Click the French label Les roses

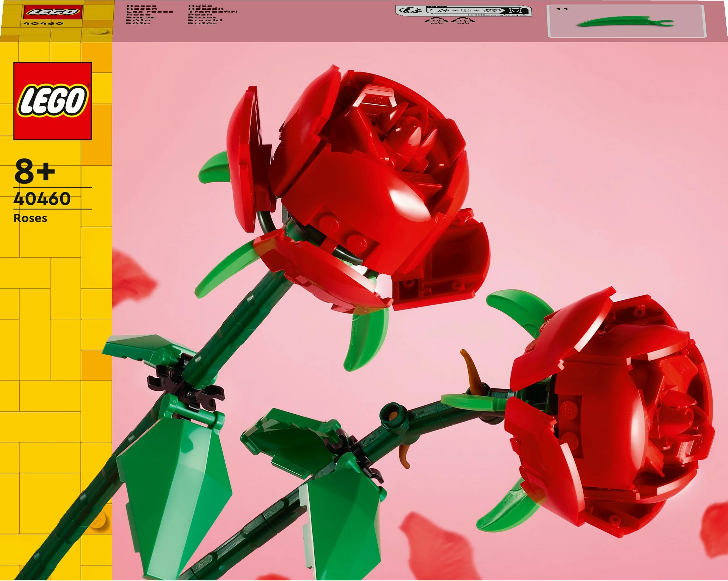pyautogui.click(x=150, y=12)
